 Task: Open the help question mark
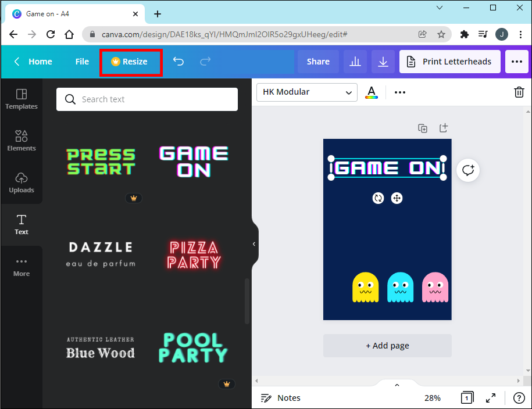click(519, 398)
